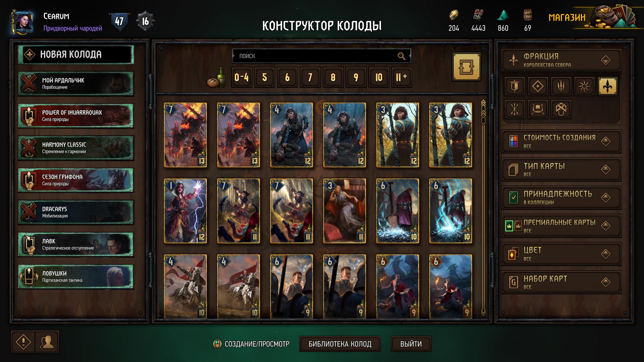The width and height of the screenshot is (644, 362).
Task: Click the Выйти button
Action: click(x=411, y=344)
